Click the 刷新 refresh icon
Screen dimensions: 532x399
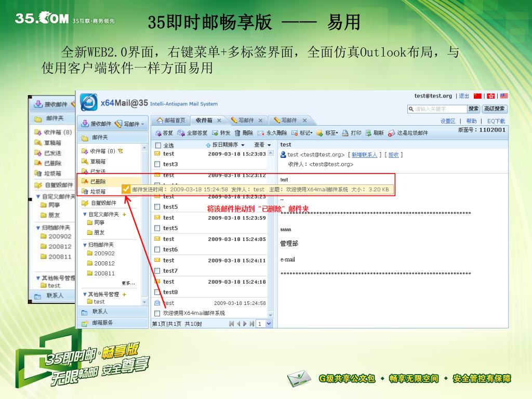368,133
